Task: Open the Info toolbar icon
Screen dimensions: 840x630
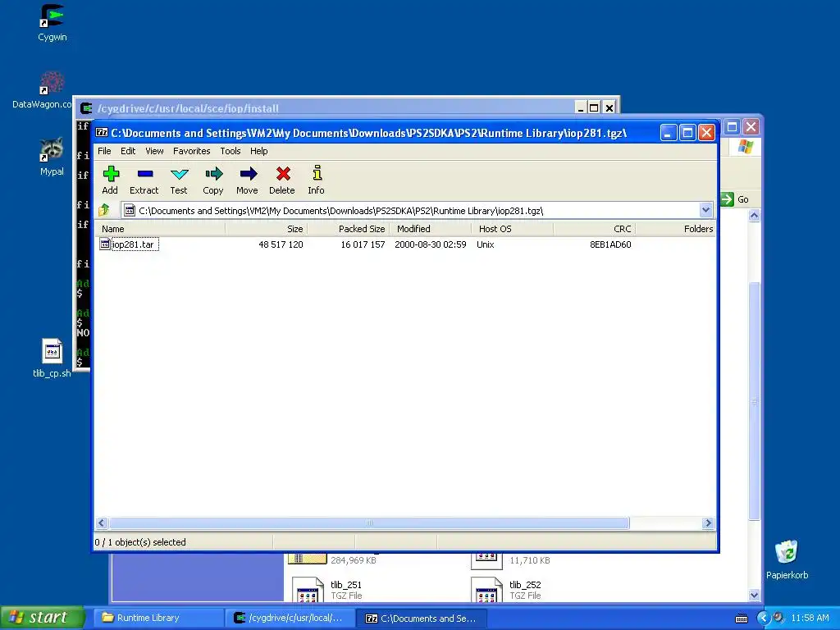Action: pos(317,172)
